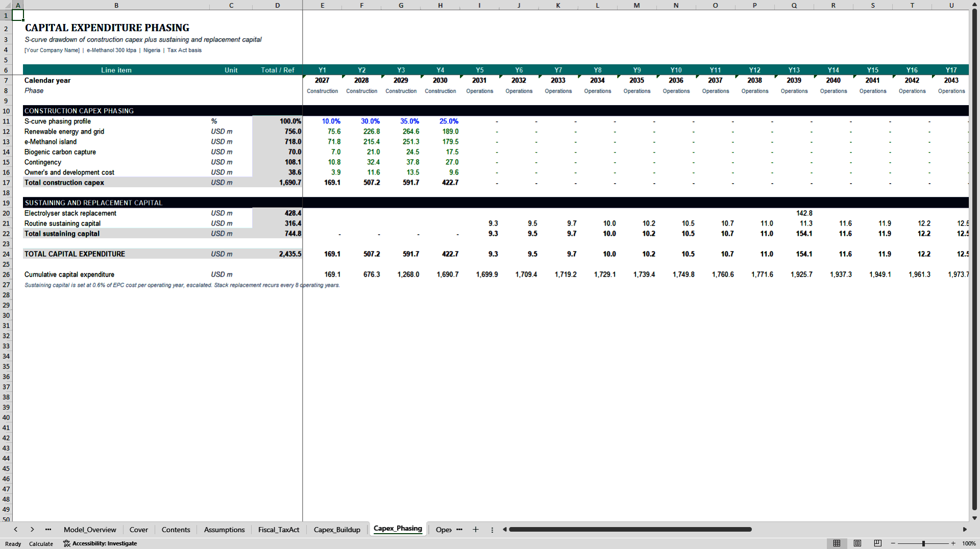Screen dimensions: 980x549
Task: Select column Q header
Action: (x=794, y=5)
